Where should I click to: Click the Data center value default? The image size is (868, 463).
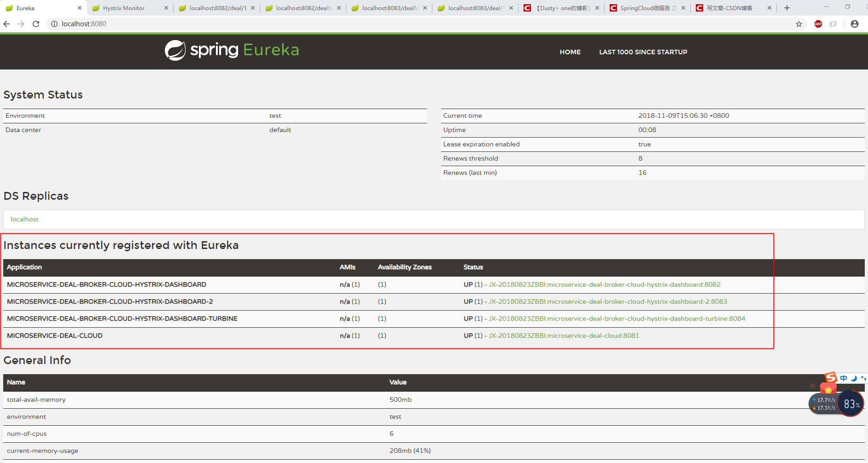280,130
